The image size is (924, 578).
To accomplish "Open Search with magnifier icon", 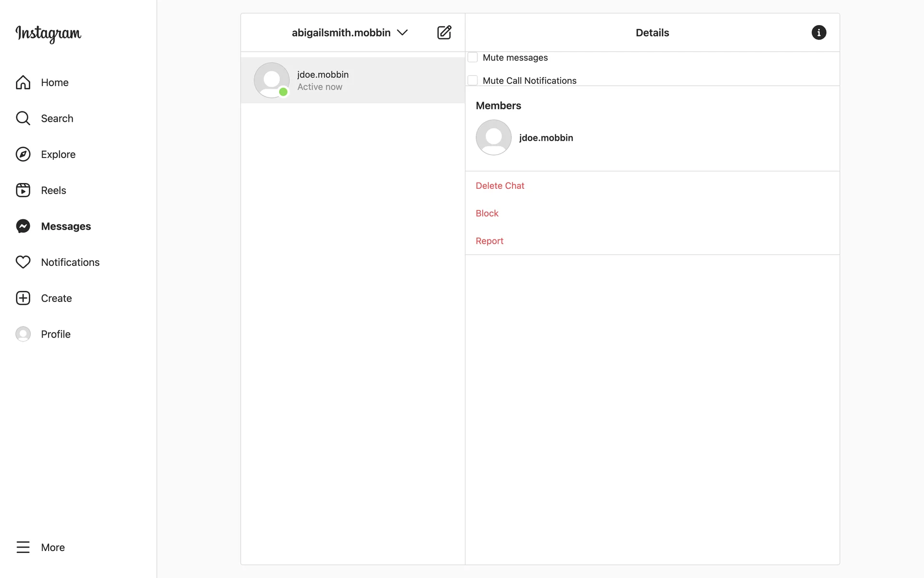I will coord(23,118).
